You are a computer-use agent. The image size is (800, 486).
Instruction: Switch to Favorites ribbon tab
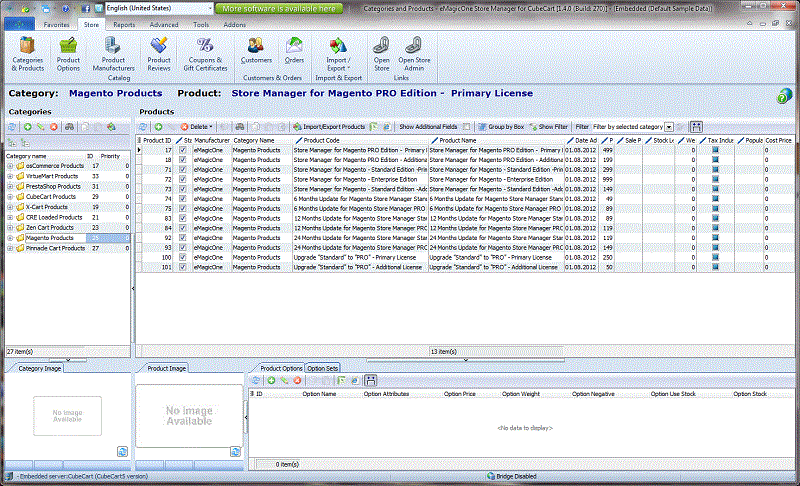56,24
